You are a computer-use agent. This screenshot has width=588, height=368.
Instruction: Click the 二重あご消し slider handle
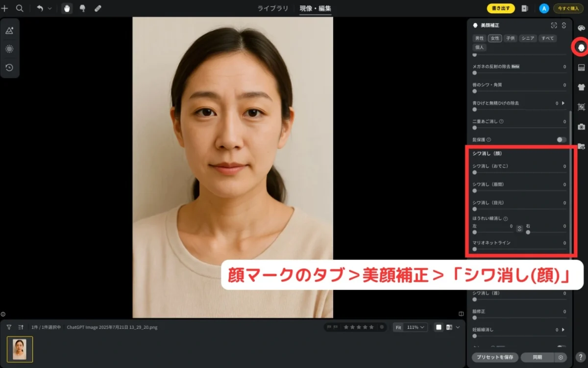click(x=474, y=128)
